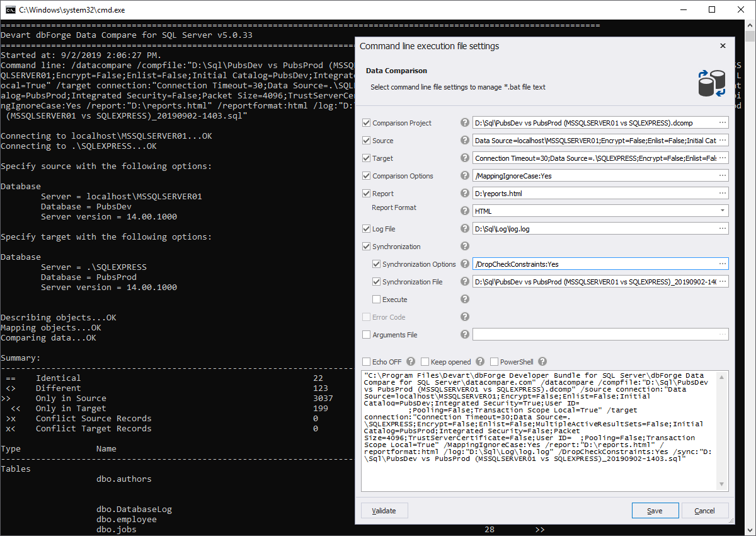Image resolution: width=756 pixels, height=536 pixels.
Task: Save the command line file settings
Action: 655,510
